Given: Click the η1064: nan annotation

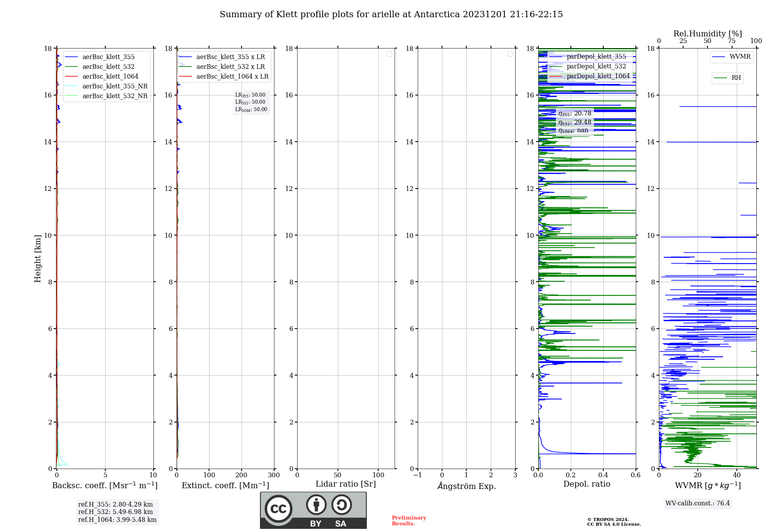Looking at the screenshot, I should pos(573,131).
